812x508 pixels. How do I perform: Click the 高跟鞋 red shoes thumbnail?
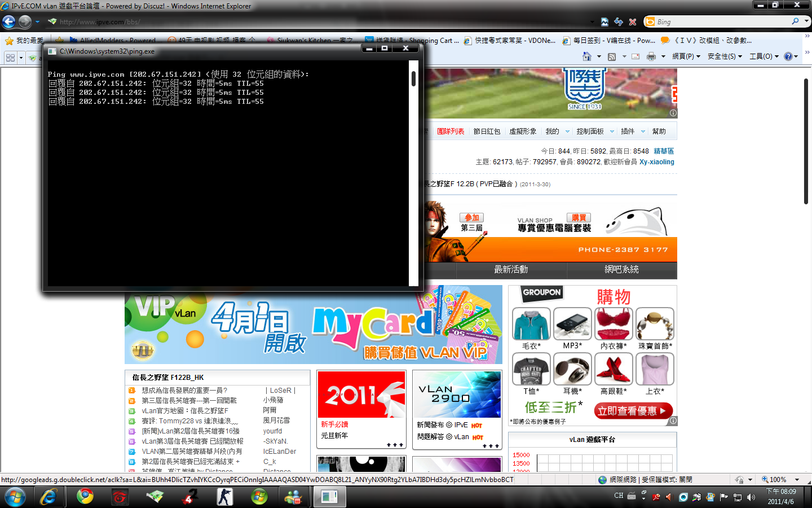(x=614, y=369)
